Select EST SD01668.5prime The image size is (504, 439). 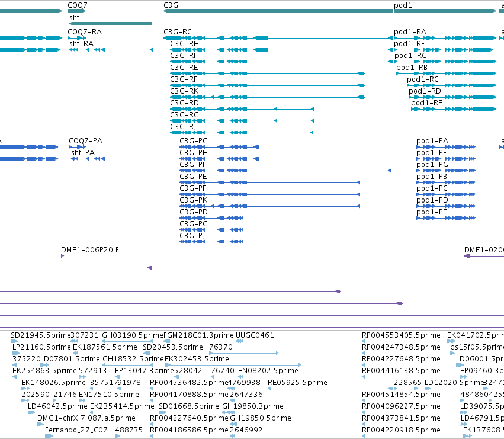tap(189, 406)
